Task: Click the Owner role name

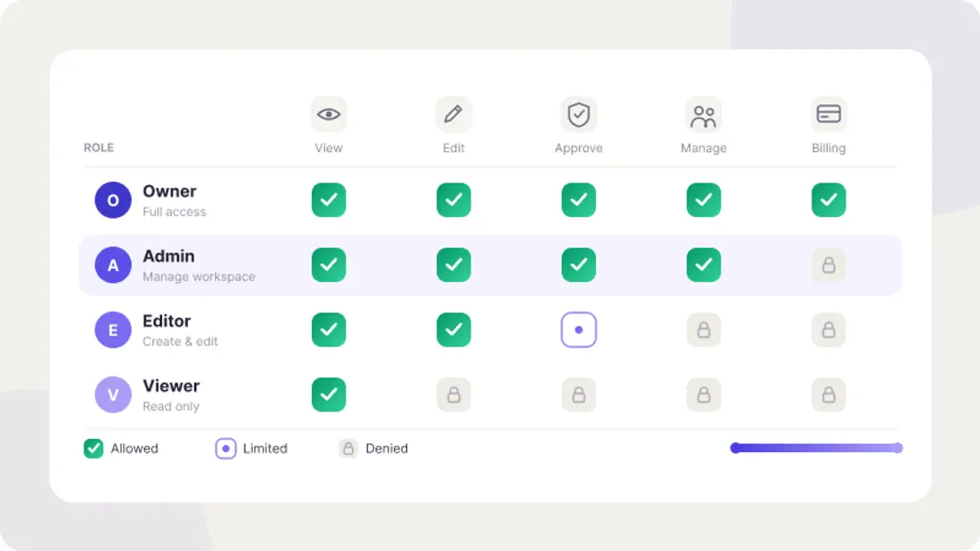Action: pyautogui.click(x=169, y=191)
